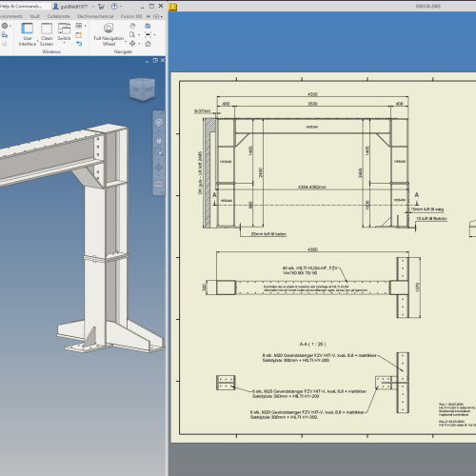Click Full Navigation Wheel on the navigation bar

coord(159,123)
